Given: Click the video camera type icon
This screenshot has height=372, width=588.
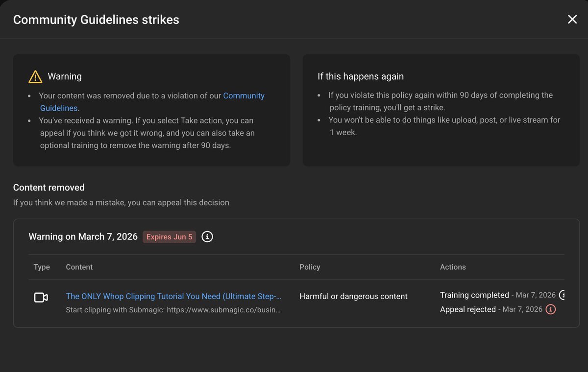Looking at the screenshot, I should pos(41,298).
